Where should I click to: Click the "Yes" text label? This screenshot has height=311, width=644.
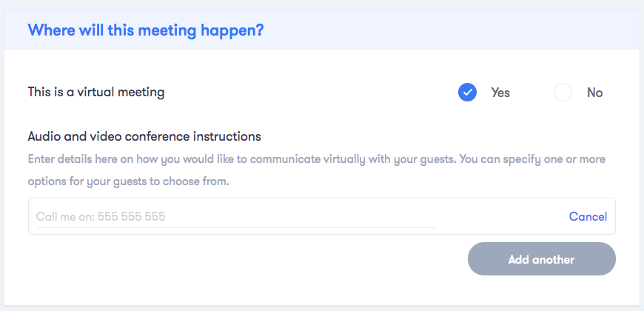(x=500, y=93)
